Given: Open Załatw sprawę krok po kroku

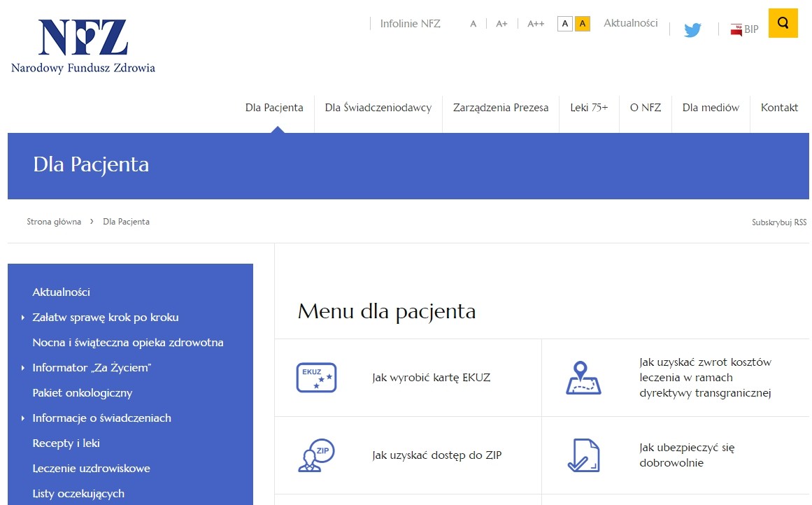Looking at the screenshot, I should pyautogui.click(x=105, y=318).
